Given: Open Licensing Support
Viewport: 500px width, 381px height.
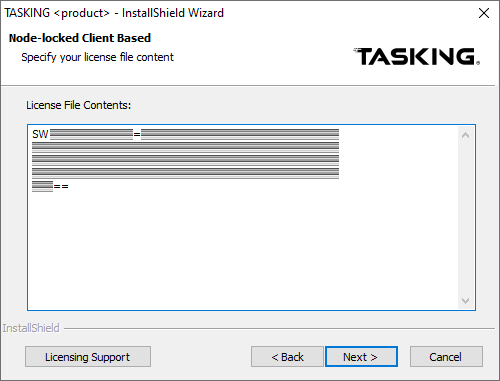Looking at the screenshot, I should pos(88,357).
